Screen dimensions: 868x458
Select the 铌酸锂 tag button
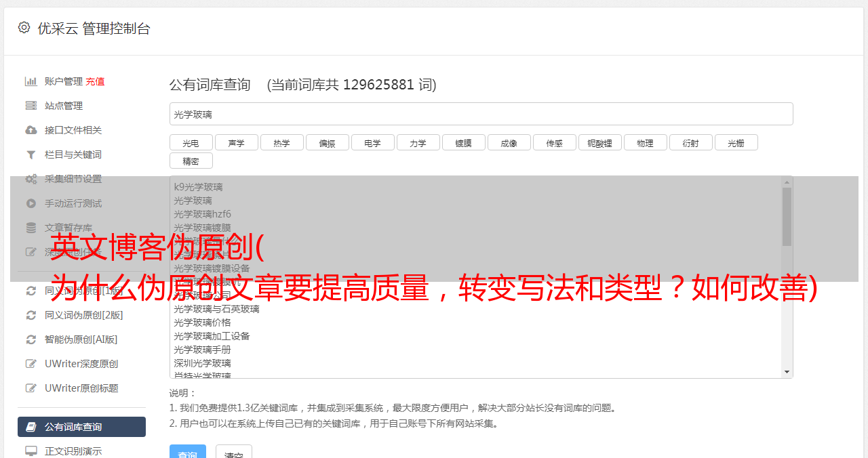(x=600, y=142)
